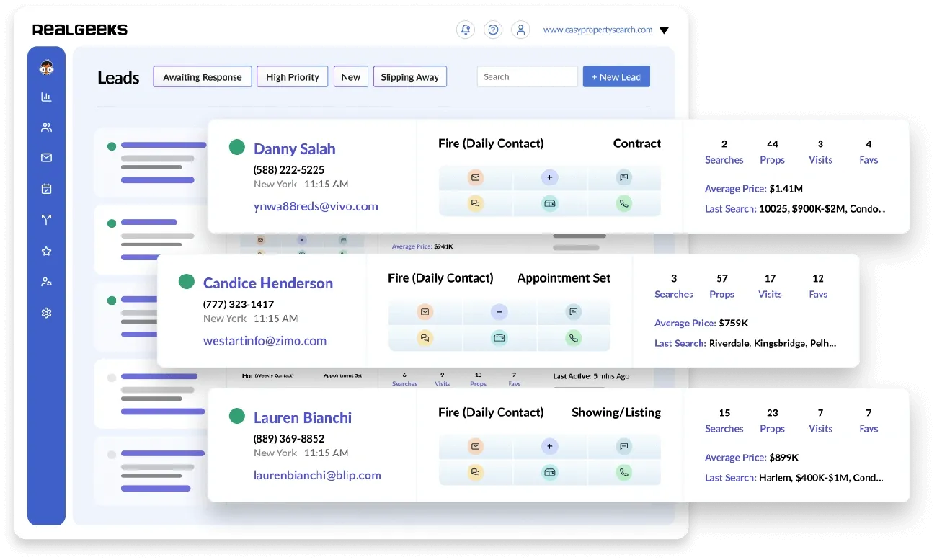Image resolution: width=937 pixels, height=560 pixels.
Task: Click the Search input field
Action: click(528, 77)
